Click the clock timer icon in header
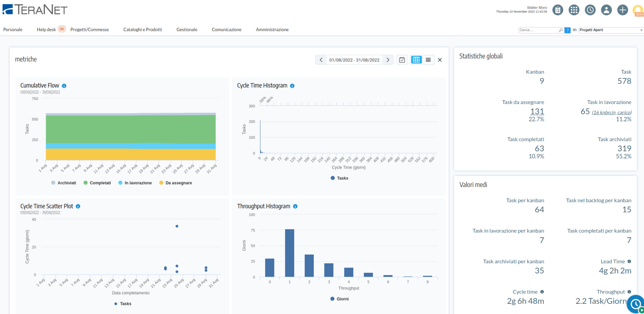Screen dimensions: 644x314 pyautogui.click(x=590, y=10)
